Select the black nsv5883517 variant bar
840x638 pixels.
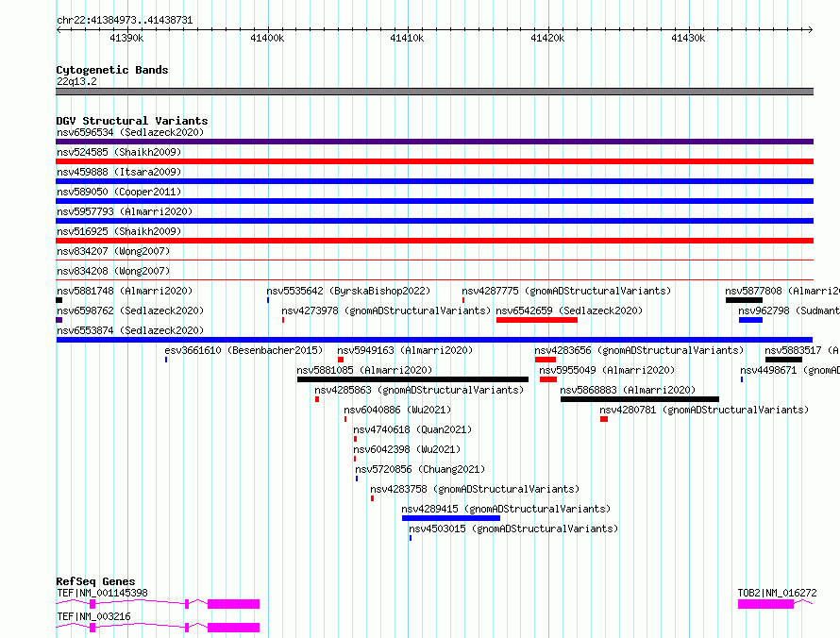click(x=783, y=360)
